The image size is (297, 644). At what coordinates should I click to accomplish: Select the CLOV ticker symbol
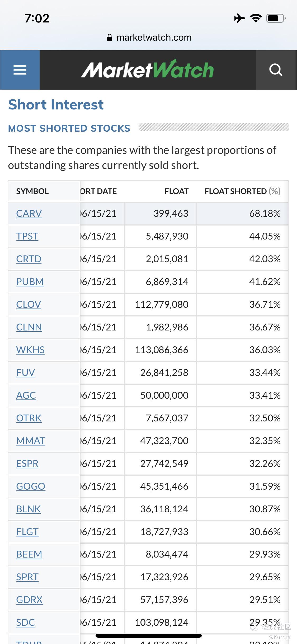[x=29, y=305]
